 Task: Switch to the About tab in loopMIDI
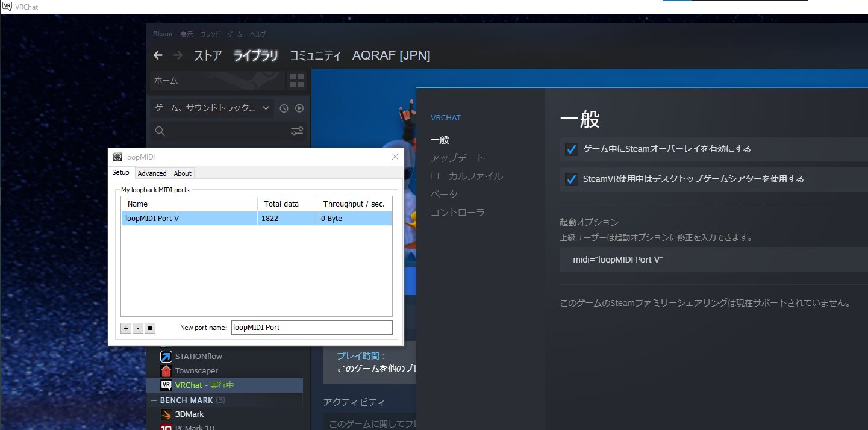[x=183, y=173]
